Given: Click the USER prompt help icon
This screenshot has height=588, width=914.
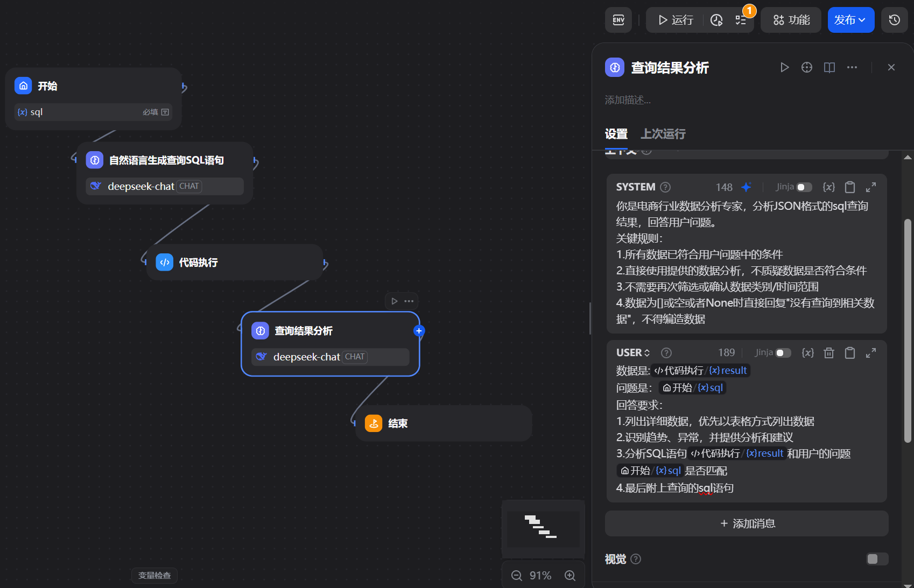Looking at the screenshot, I should (666, 353).
